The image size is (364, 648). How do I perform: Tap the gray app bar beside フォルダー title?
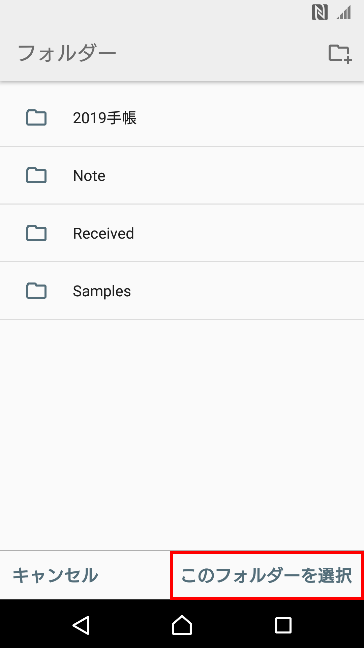[x=222, y=54]
